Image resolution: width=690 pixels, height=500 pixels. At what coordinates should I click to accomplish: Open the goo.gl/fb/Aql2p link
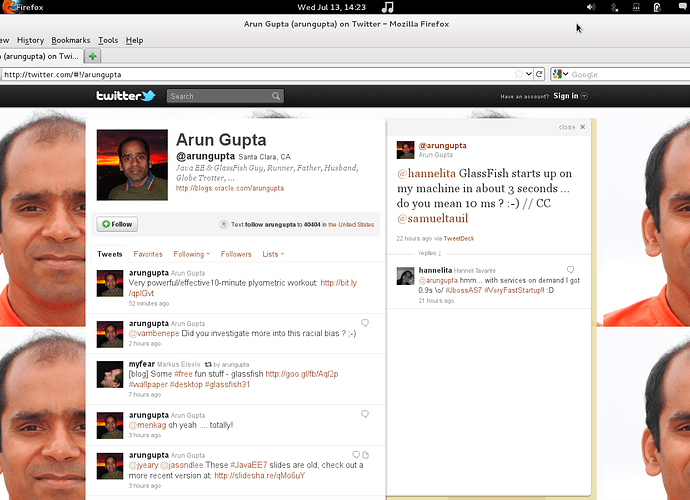(302, 374)
